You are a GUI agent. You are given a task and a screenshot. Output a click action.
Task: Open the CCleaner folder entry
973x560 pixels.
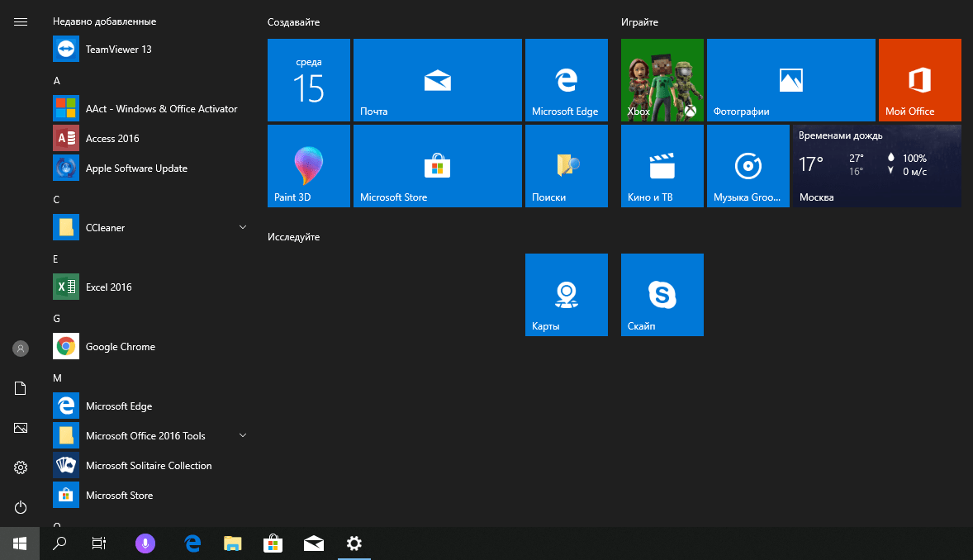click(151, 228)
